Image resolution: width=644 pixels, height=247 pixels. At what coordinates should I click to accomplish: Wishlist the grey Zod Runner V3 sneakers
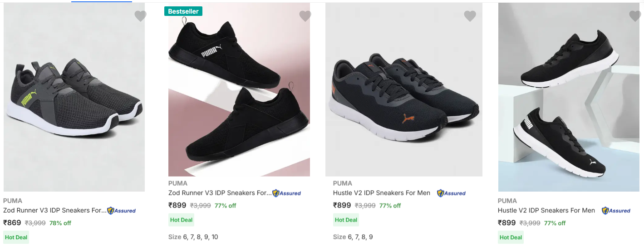coord(140,16)
